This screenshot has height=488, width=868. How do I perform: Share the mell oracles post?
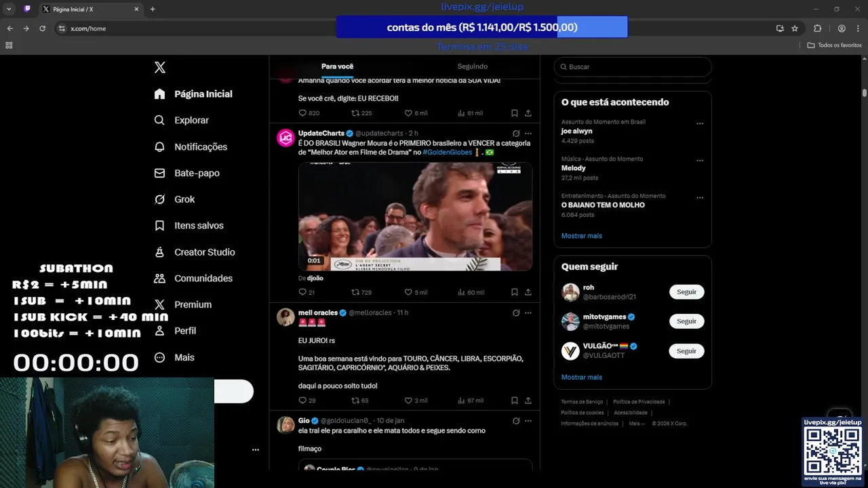(528, 401)
